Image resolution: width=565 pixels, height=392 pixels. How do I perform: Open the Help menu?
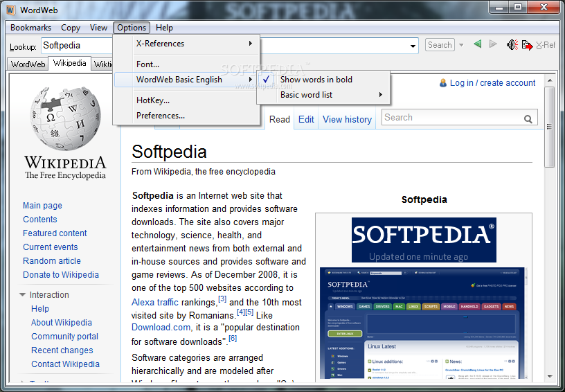pos(164,28)
